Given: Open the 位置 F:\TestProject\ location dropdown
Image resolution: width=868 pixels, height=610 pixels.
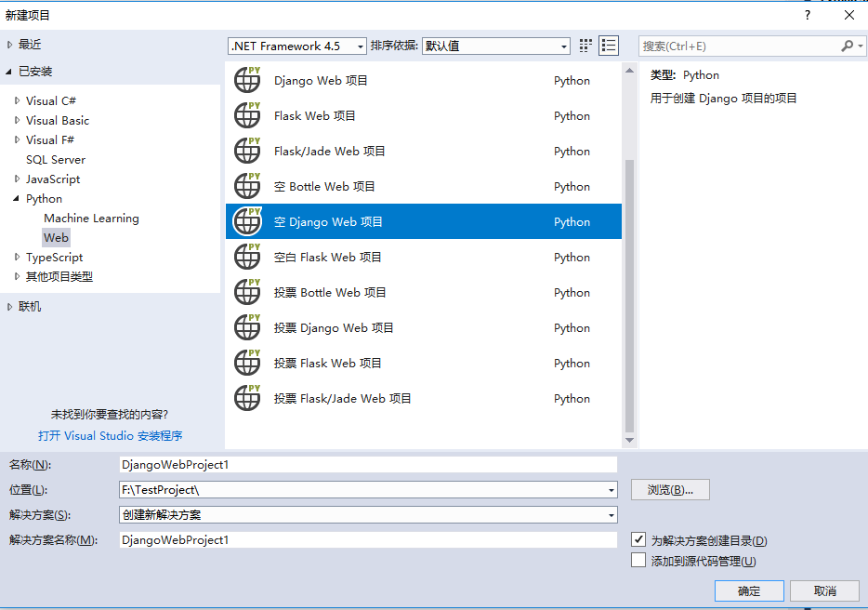Looking at the screenshot, I should point(612,490).
